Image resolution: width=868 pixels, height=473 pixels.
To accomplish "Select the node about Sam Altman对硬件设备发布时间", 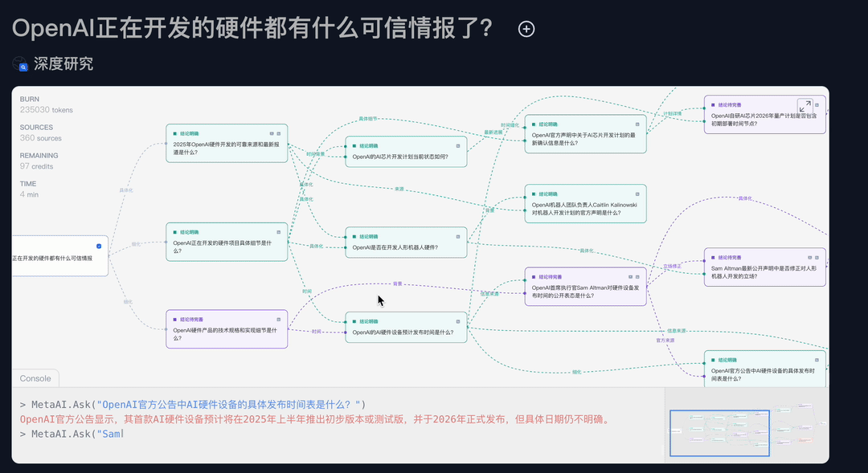I will pos(585,287).
